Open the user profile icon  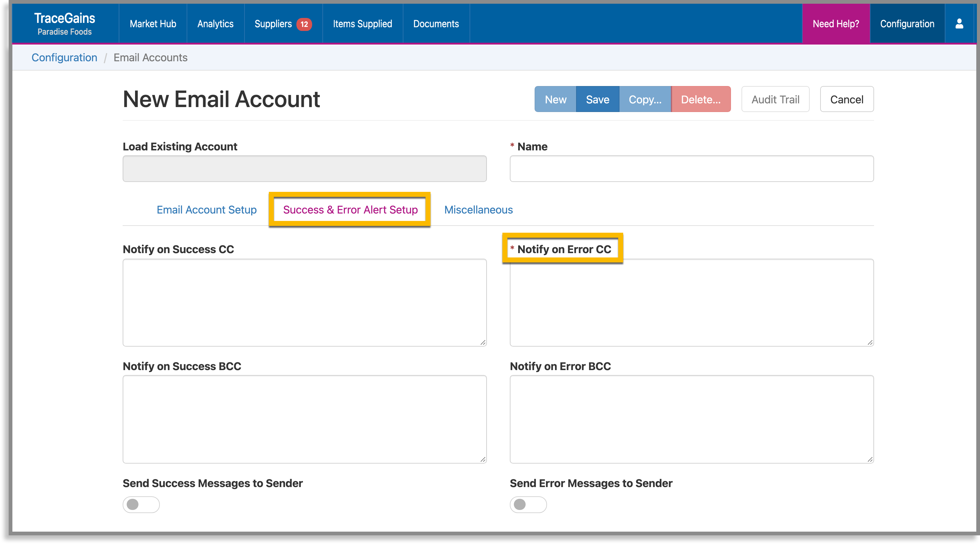(x=960, y=23)
